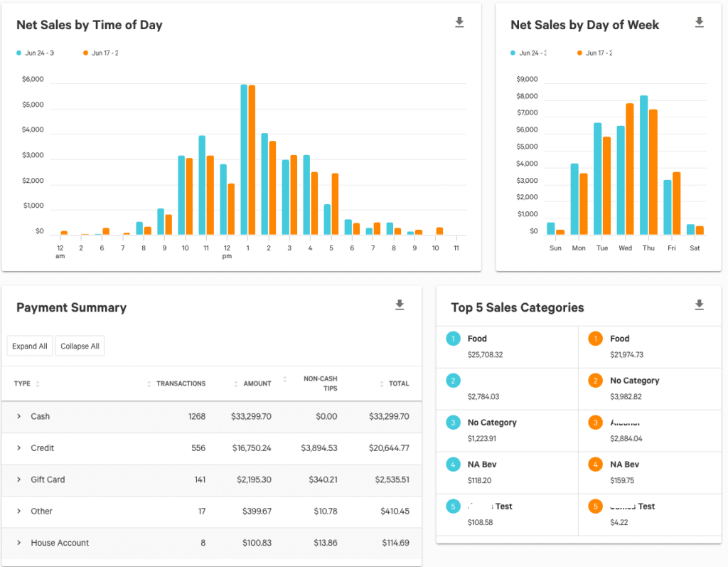Screen dimensions: 728x567
Task: Expand the Cash payment row
Action: pos(18,416)
